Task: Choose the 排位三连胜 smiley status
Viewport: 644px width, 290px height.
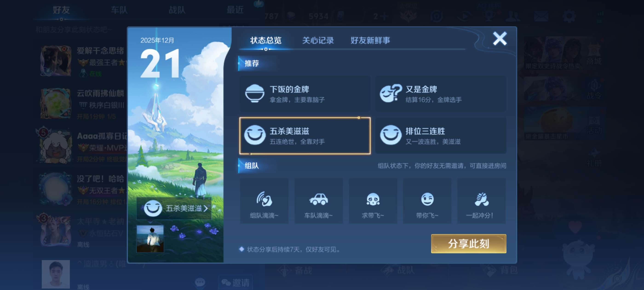Action: (x=440, y=136)
